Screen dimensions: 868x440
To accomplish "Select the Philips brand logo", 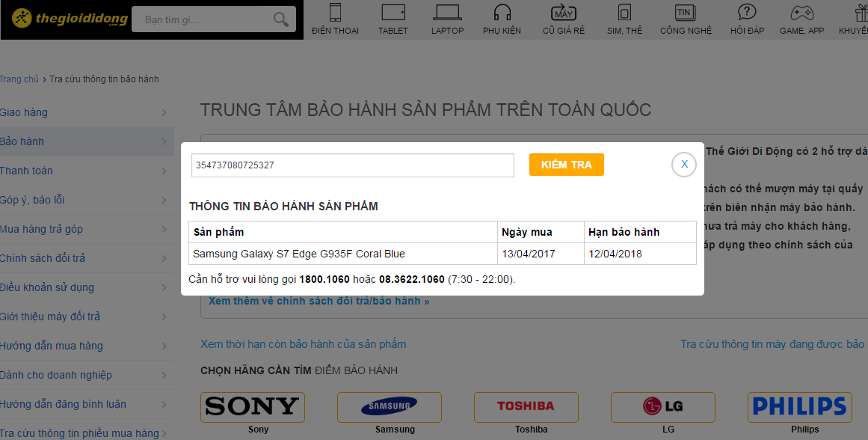I will pos(799,407).
